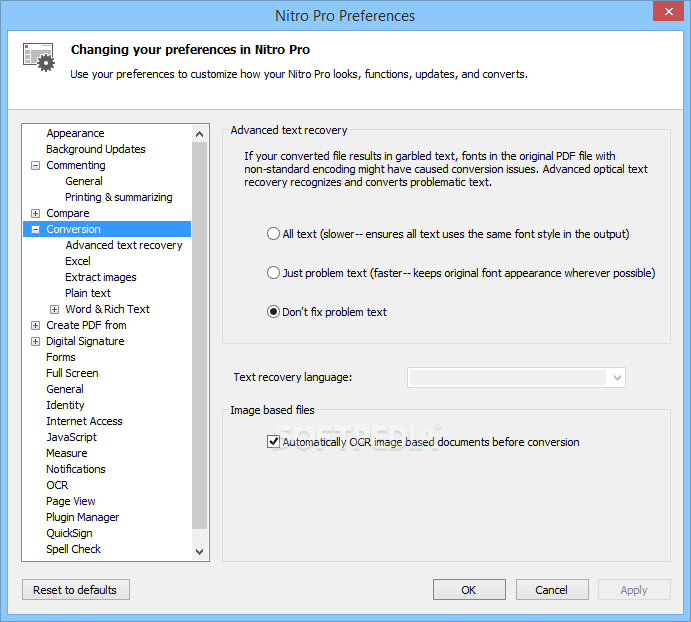691x622 pixels.
Task: Select Create PDF from category
Action: click(x=86, y=325)
